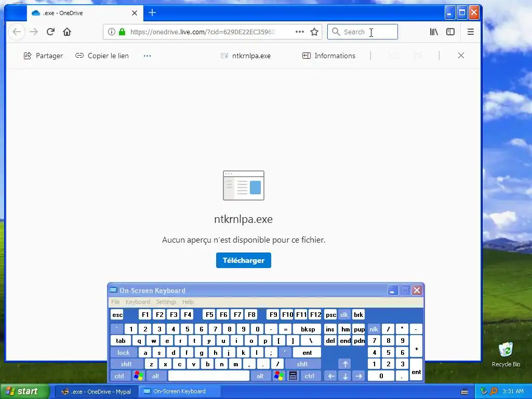
Task: Select the .exe - OneDrive browser tab
Action: pos(85,13)
